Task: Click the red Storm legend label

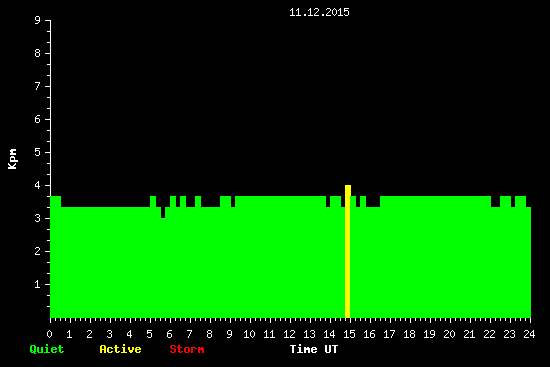Action: point(187,349)
